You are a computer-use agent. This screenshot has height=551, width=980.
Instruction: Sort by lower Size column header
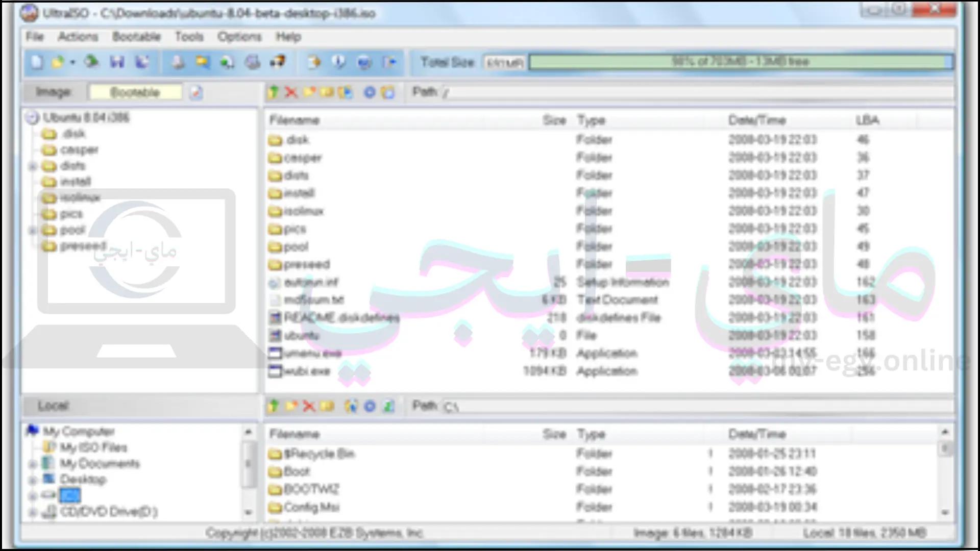(554, 434)
